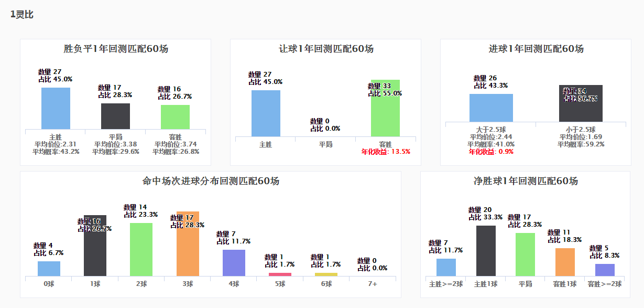The height and width of the screenshot is (308, 644).
Task: Select the 主胜1球 bar in 净胜球 chart
Action: pos(486,251)
